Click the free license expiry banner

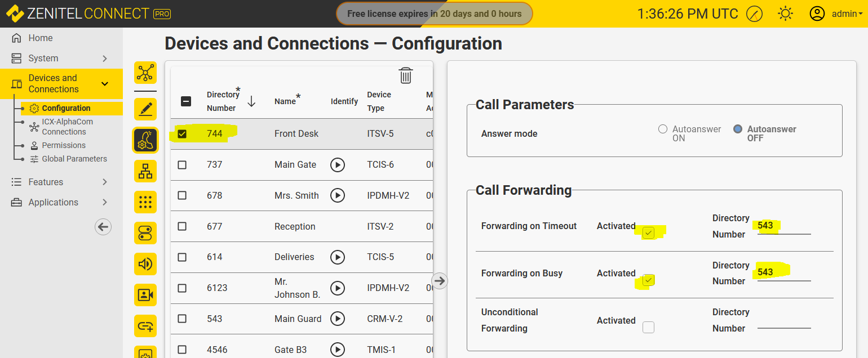point(434,14)
